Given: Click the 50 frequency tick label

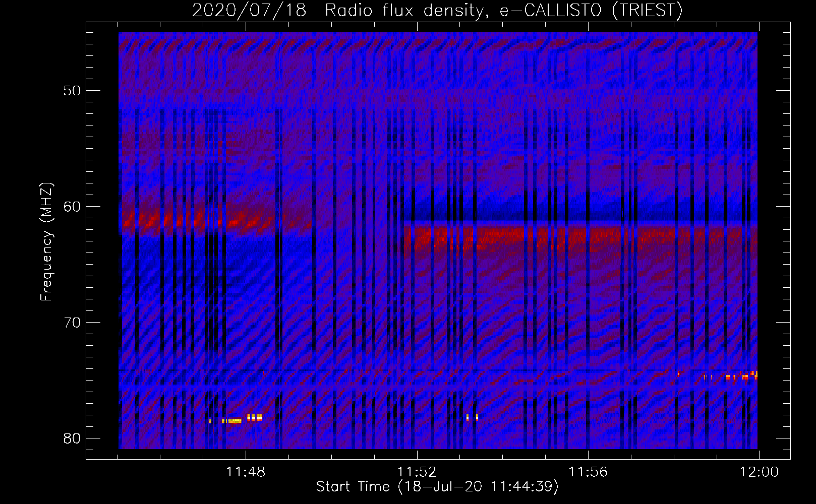Looking at the screenshot, I should tap(72, 91).
